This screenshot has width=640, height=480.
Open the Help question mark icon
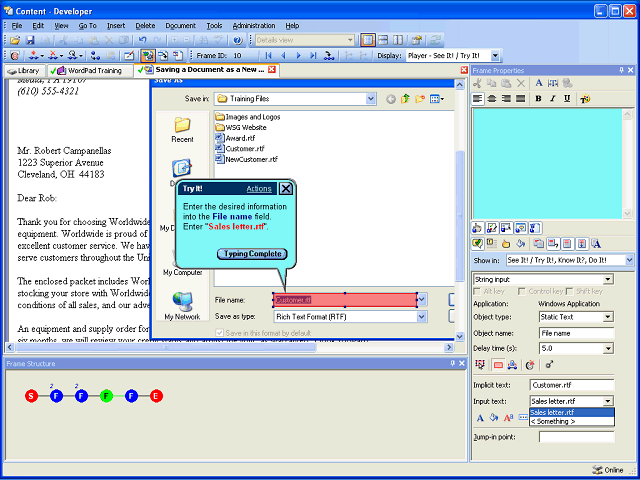(x=238, y=40)
